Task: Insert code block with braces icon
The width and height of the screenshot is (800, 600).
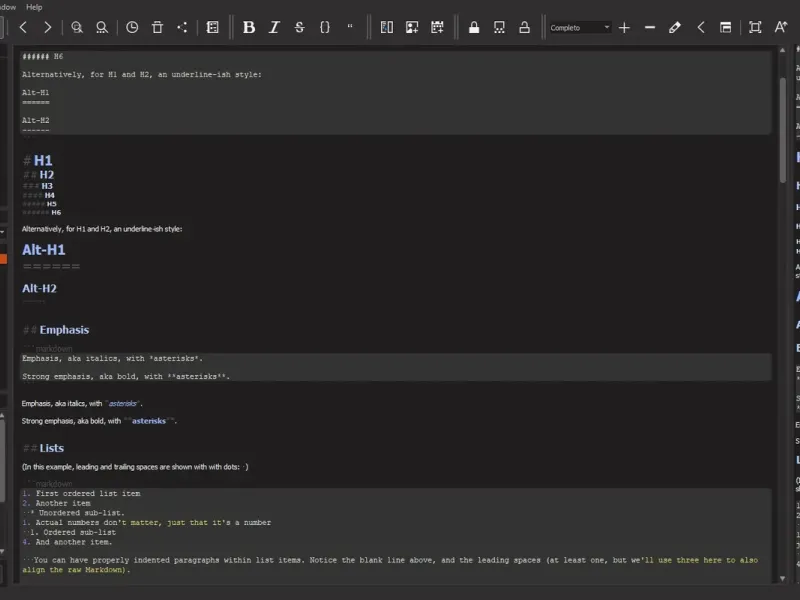Action: 324,27
